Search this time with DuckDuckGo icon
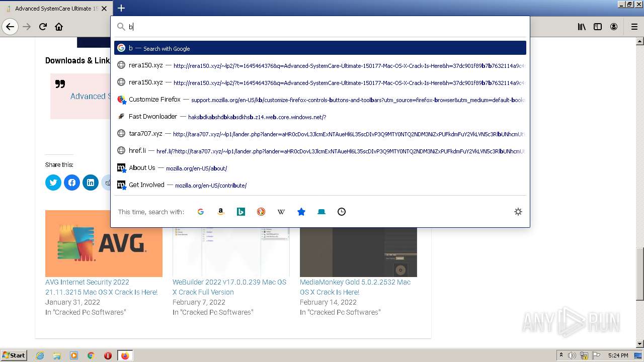This screenshot has width=644, height=362. [261, 212]
